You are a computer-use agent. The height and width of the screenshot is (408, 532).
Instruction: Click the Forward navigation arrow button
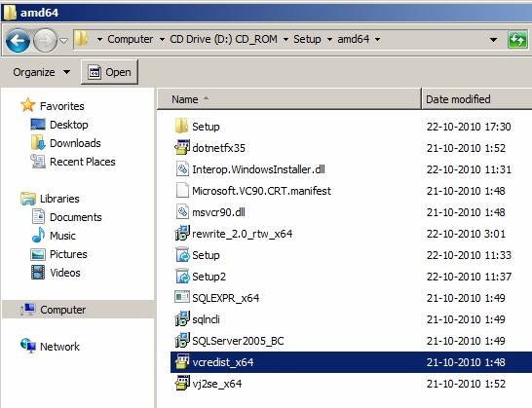(x=45, y=40)
